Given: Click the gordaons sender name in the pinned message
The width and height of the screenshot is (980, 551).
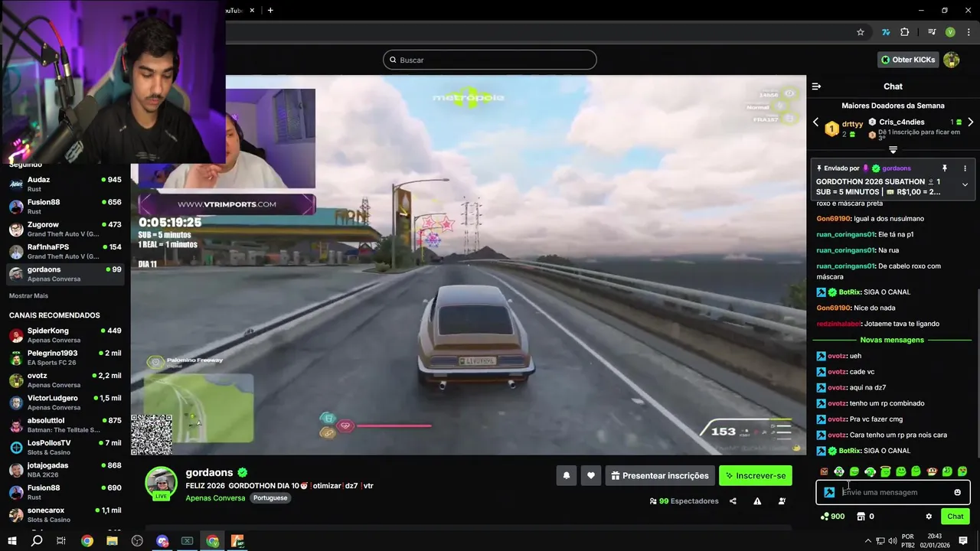Looking at the screenshot, I should click(x=897, y=168).
